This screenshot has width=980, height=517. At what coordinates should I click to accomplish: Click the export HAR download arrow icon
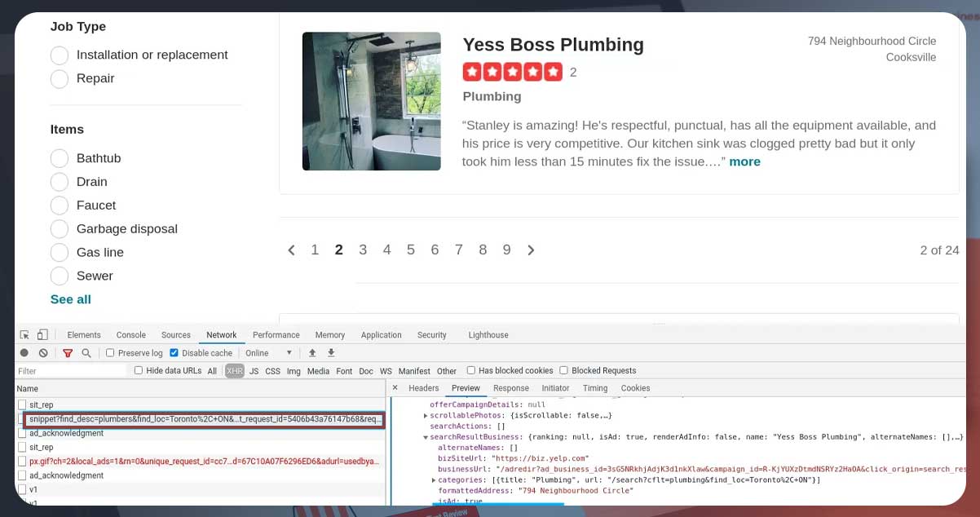331,353
